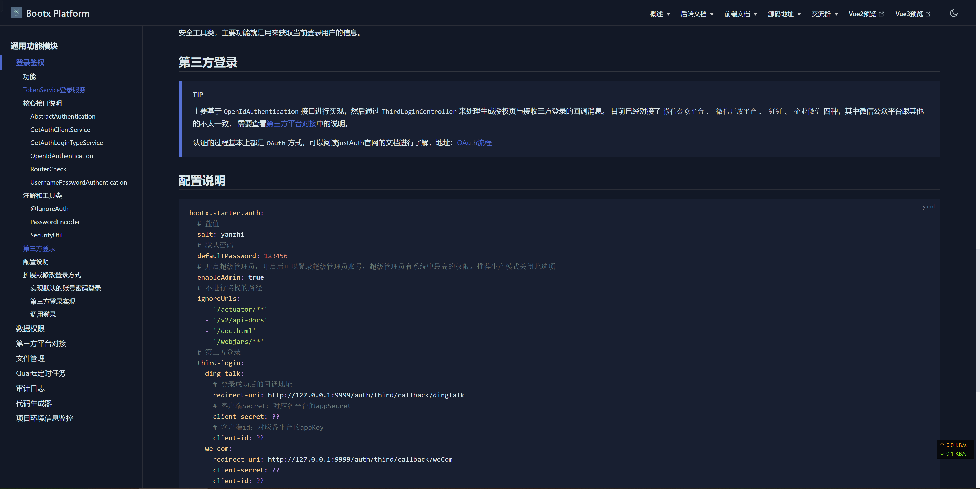The image size is (980, 489).
Task: Click the Bootx Platform logo icon
Action: coord(16,13)
